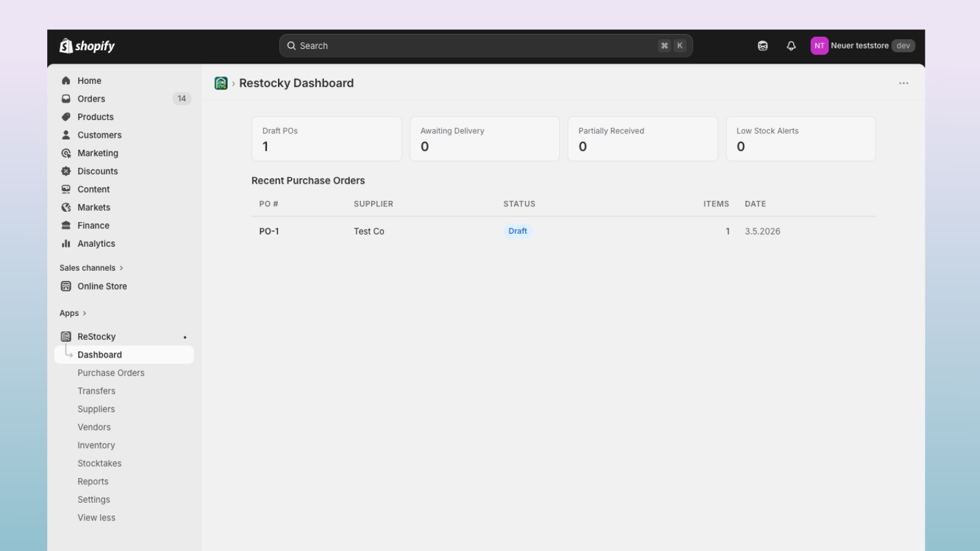Click the Online Store storefront icon

(x=66, y=286)
